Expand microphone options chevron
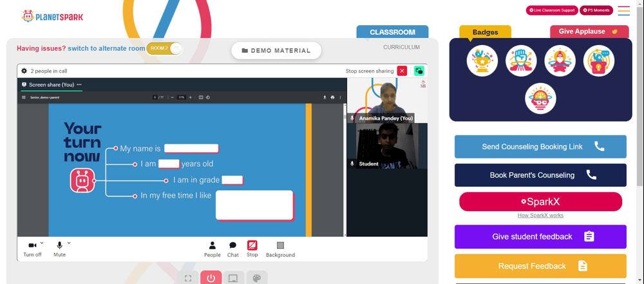The height and width of the screenshot is (284, 644). click(x=69, y=243)
